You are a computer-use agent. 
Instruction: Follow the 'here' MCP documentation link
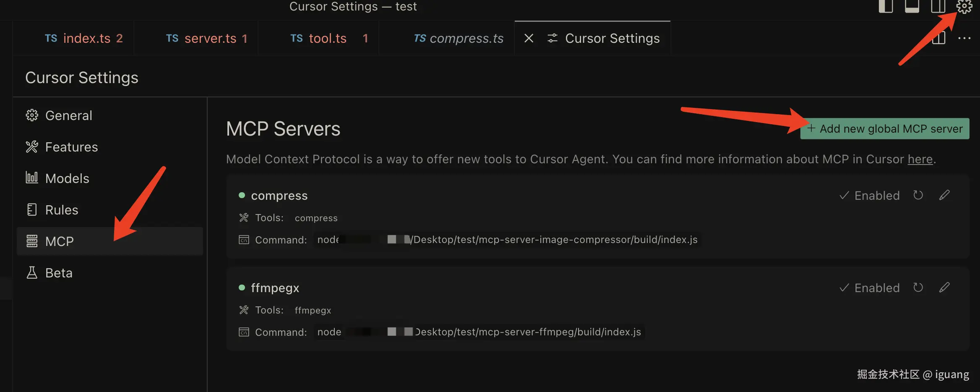click(920, 159)
